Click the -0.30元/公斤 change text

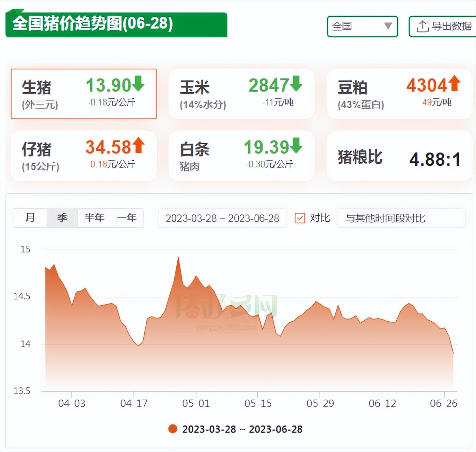tap(269, 164)
